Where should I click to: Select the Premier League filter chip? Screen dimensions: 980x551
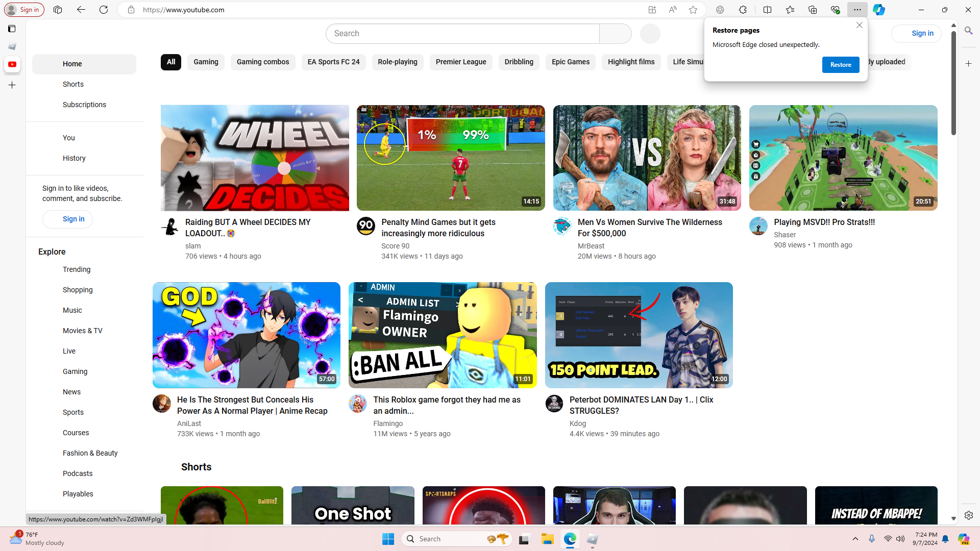(460, 62)
